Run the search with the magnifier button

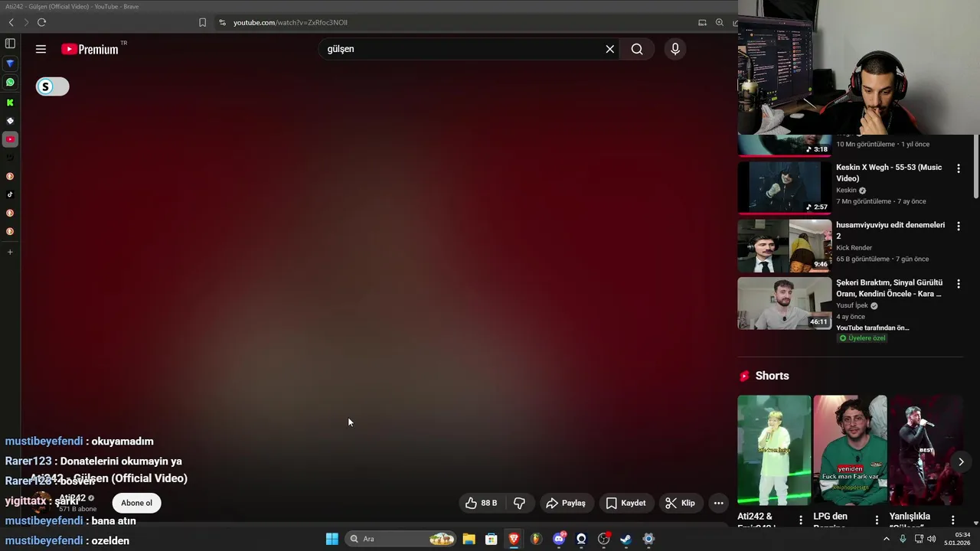637,49
